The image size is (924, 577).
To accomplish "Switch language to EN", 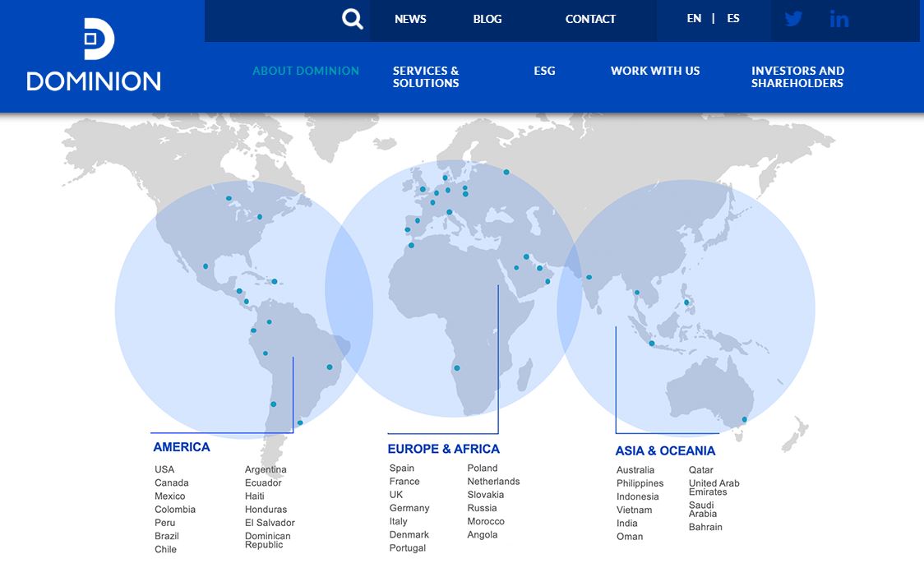I will (694, 18).
